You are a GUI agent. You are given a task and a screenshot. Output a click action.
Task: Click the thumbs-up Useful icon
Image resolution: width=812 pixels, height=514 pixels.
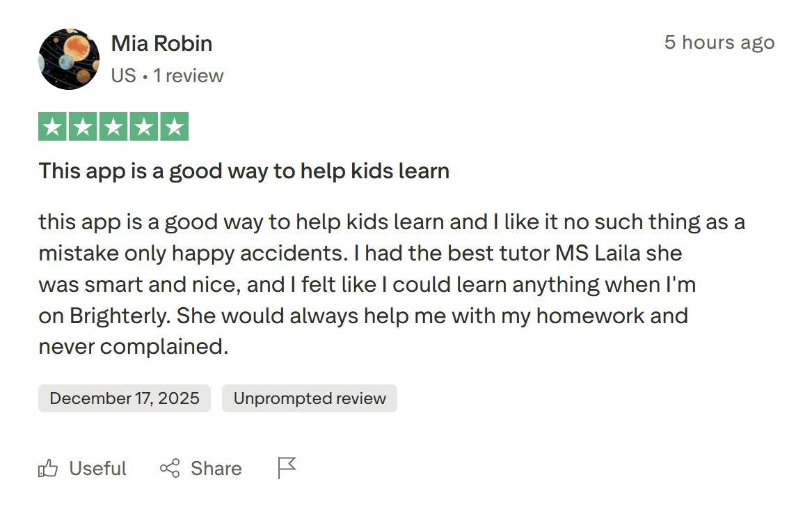tap(48, 468)
